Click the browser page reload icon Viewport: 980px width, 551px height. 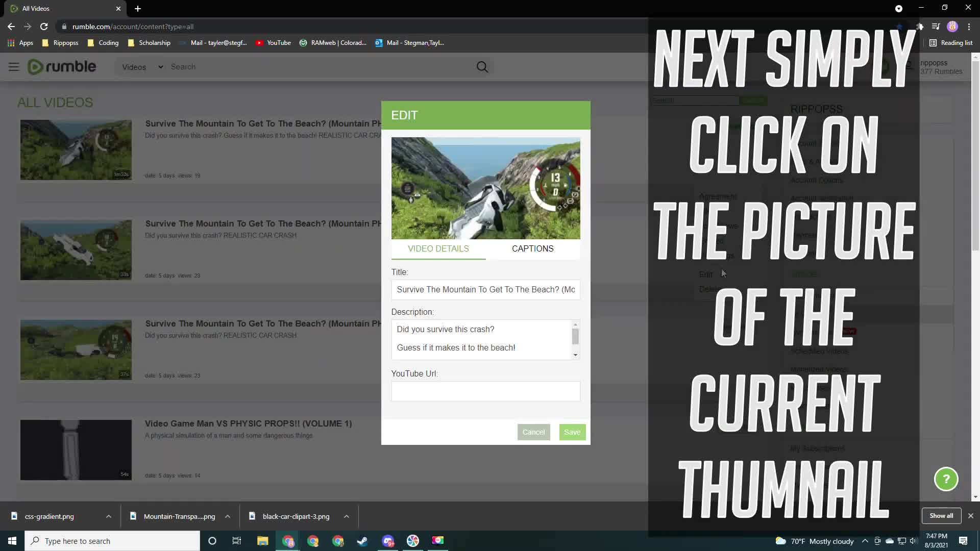44,27
